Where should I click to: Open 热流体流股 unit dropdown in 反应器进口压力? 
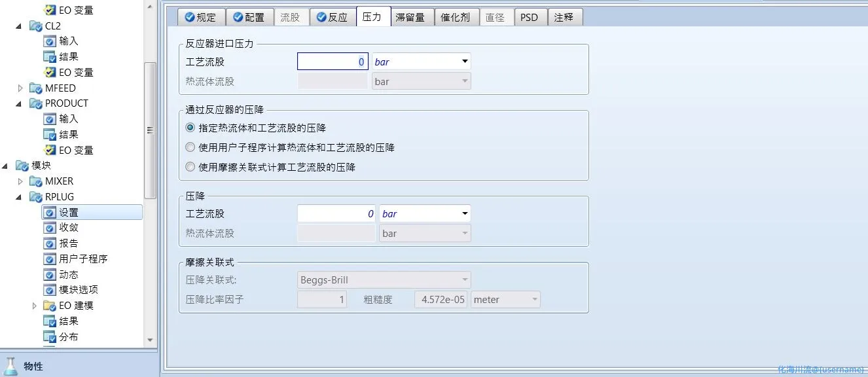click(x=465, y=81)
